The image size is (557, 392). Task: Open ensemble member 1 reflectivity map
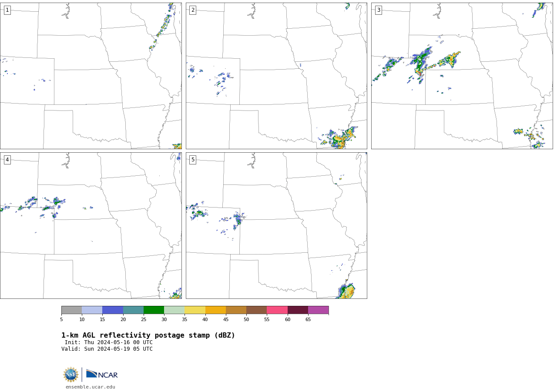coord(91,76)
